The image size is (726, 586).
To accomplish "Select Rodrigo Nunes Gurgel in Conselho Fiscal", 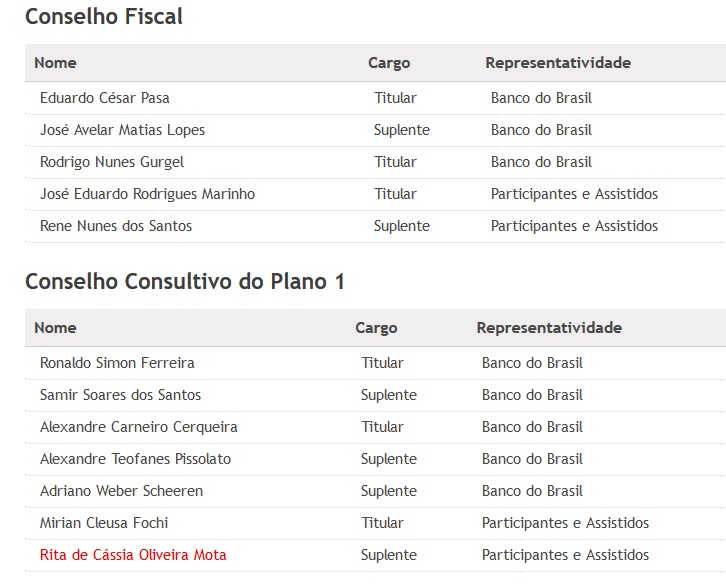I will (112, 162).
